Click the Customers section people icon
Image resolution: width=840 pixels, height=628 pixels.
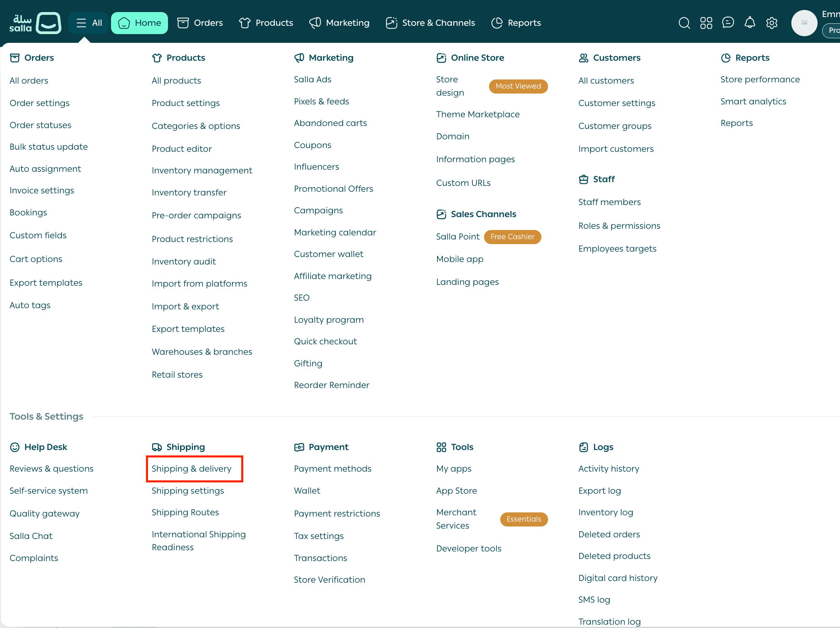583,58
